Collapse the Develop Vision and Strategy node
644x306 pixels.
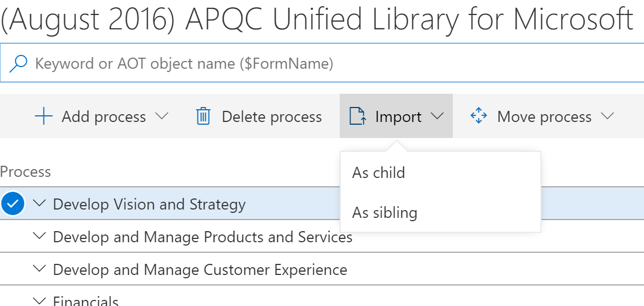(x=39, y=203)
